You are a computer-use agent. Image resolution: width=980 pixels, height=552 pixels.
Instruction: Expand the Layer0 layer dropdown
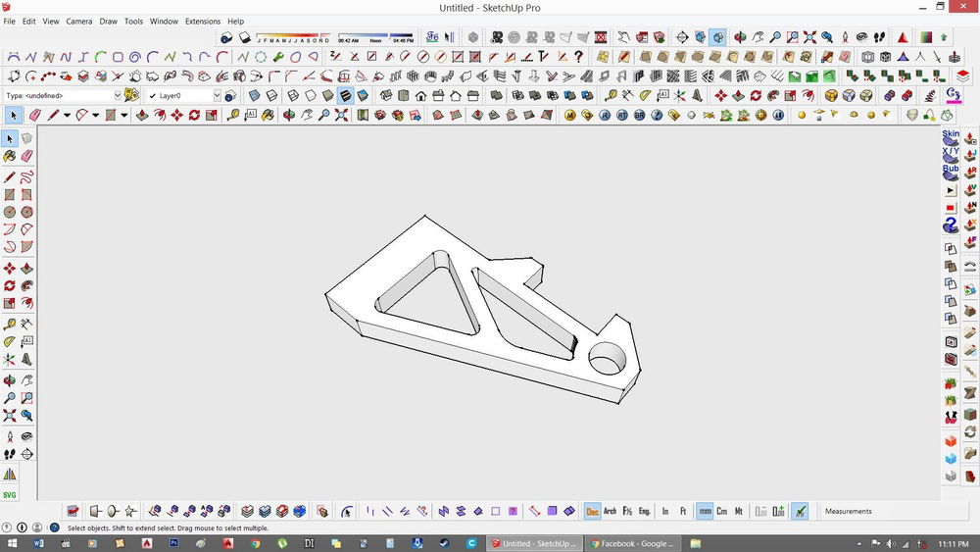click(216, 96)
